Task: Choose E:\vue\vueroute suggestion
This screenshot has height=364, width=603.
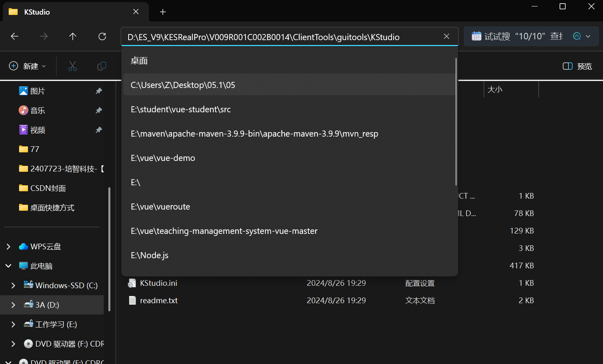Action: [x=289, y=206]
